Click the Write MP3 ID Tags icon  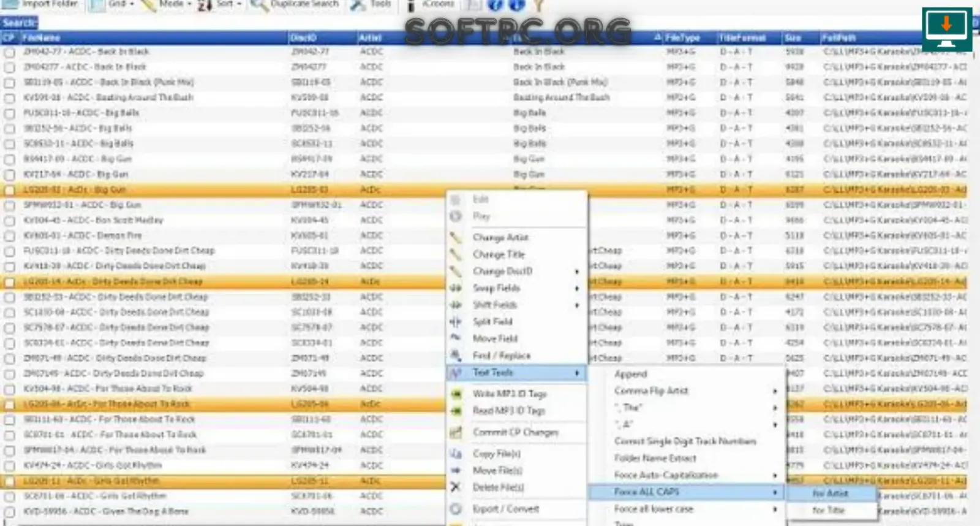(x=456, y=394)
